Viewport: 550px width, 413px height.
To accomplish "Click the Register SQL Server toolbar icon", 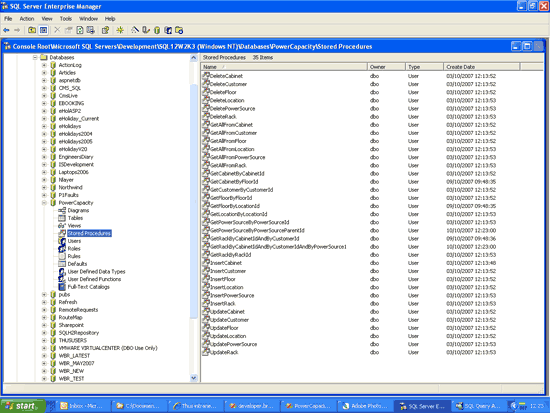I will [x=146, y=30].
